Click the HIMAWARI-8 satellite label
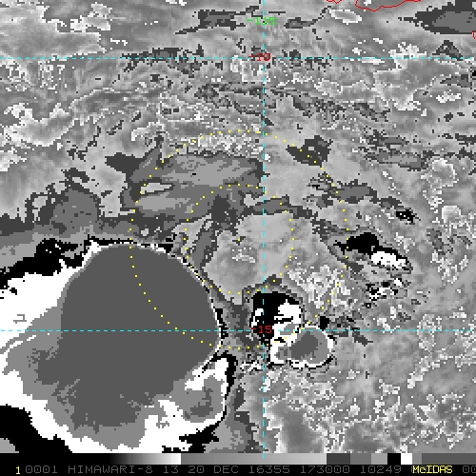 pyautogui.click(x=110, y=469)
